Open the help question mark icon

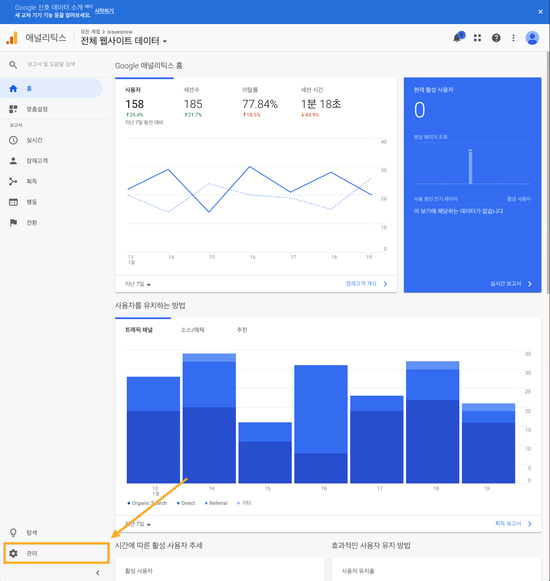[x=496, y=38]
